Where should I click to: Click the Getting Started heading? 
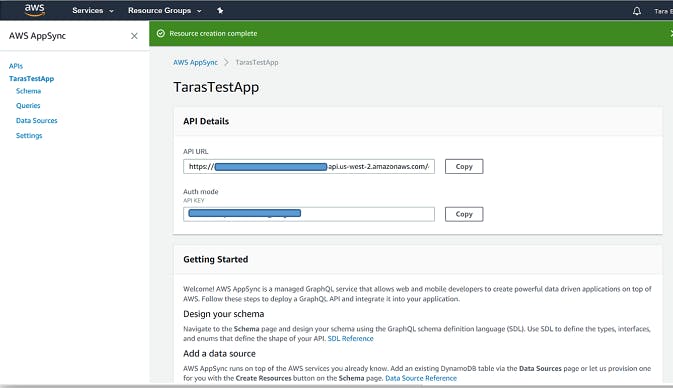tap(215, 259)
